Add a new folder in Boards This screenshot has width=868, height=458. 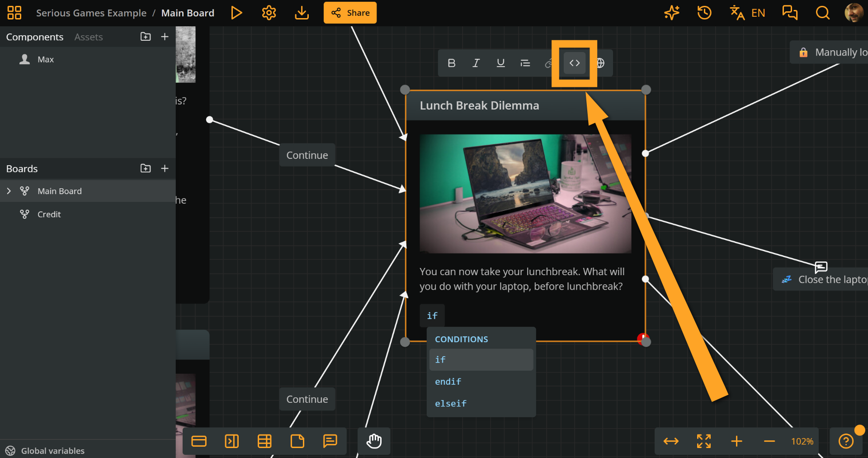146,168
